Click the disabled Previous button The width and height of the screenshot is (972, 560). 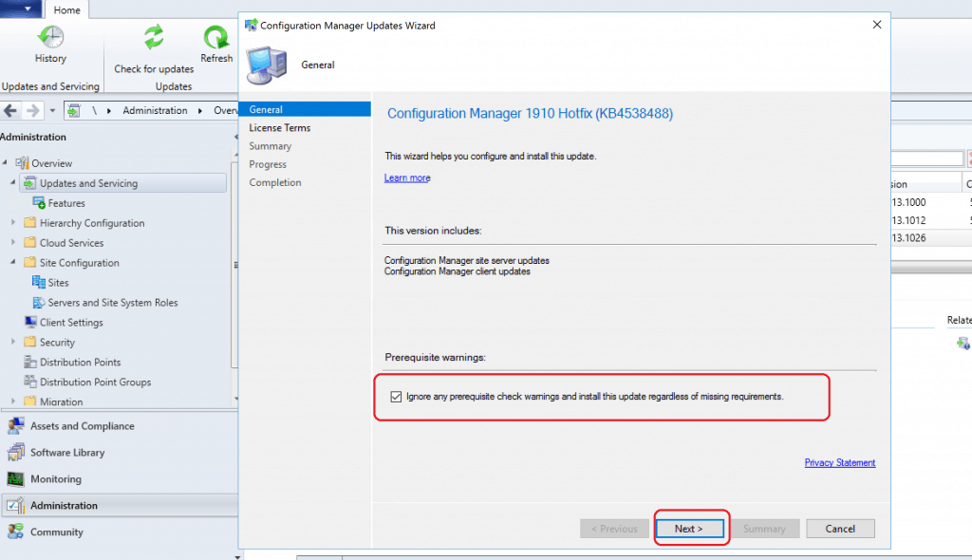pyautogui.click(x=614, y=529)
